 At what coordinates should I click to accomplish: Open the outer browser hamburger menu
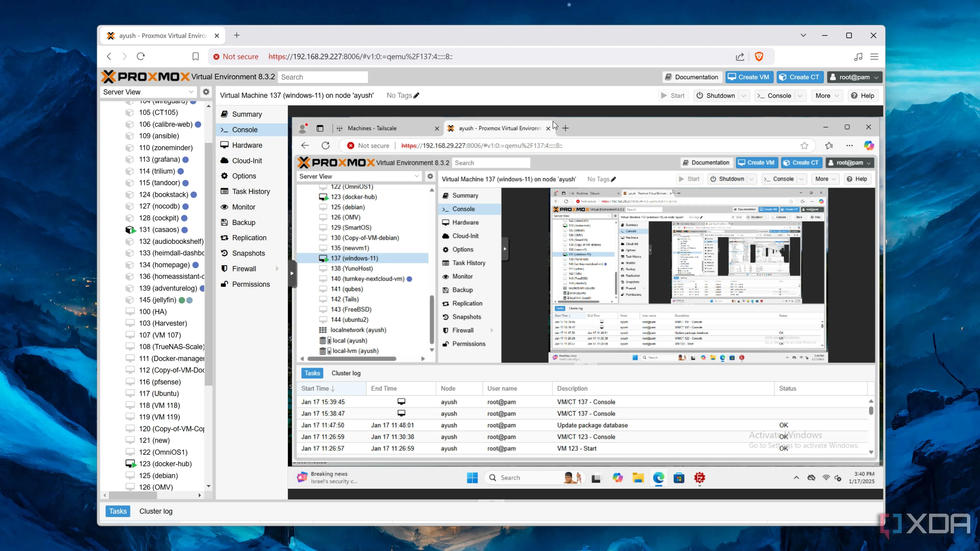pos(874,57)
